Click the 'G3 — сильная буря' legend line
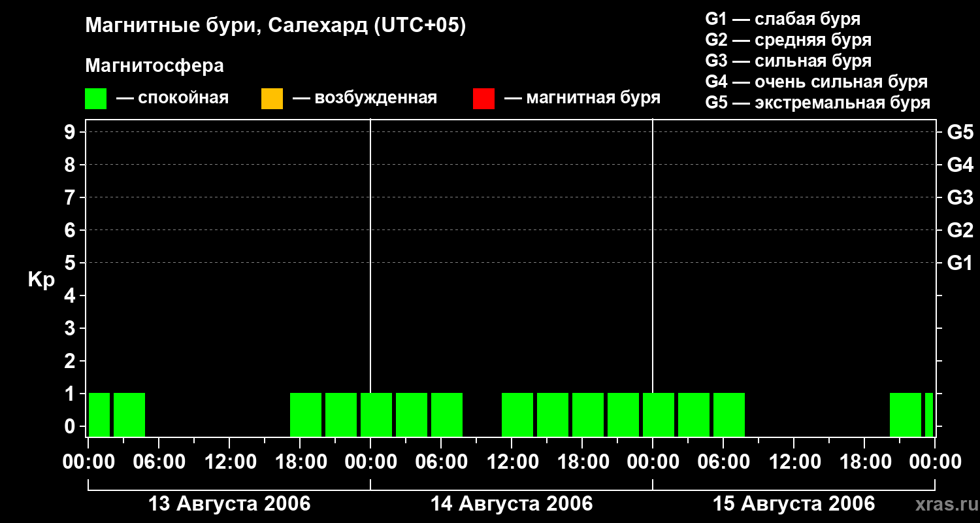 tap(789, 61)
